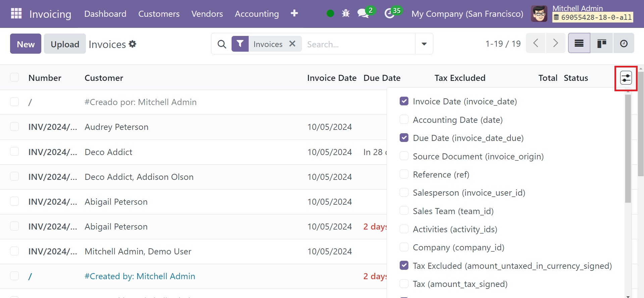Click the New invoice button
This screenshot has width=644, height=298.
pos(26,44)
